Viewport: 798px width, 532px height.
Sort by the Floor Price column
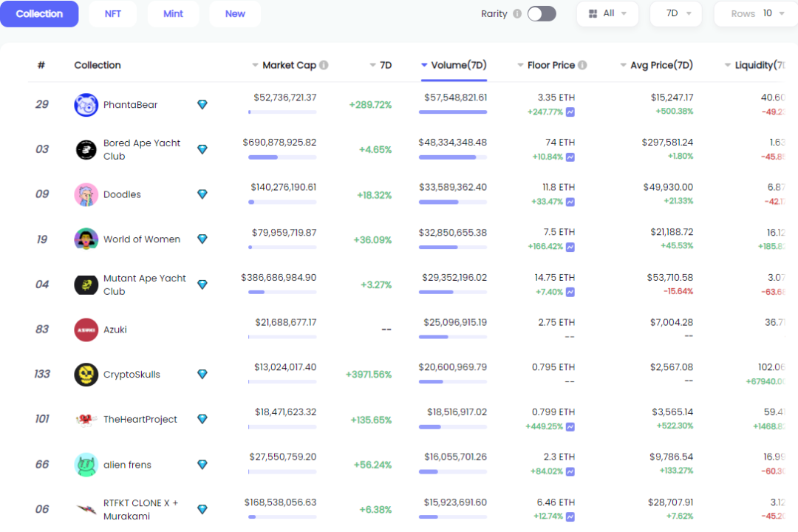tap(546, 65)
